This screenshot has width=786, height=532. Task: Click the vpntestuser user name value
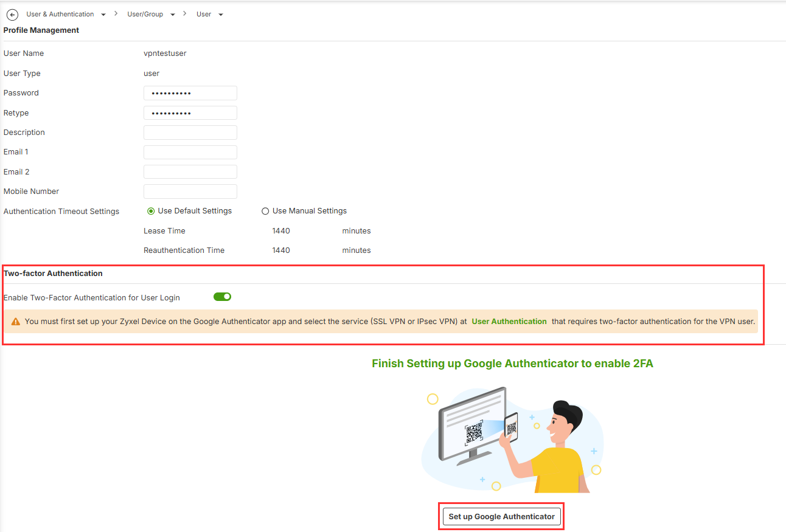coord(165,54)
